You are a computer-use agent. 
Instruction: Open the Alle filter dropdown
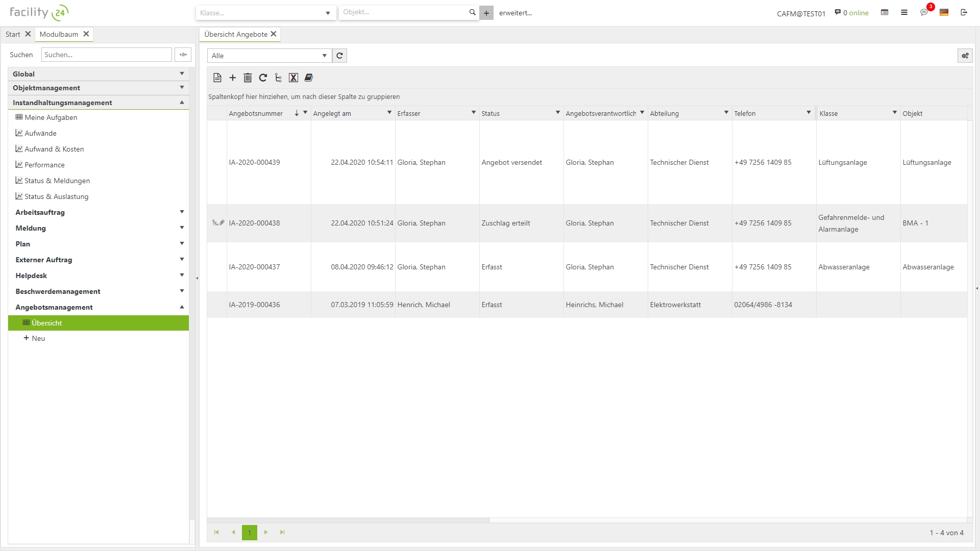[x=324, y=56]
